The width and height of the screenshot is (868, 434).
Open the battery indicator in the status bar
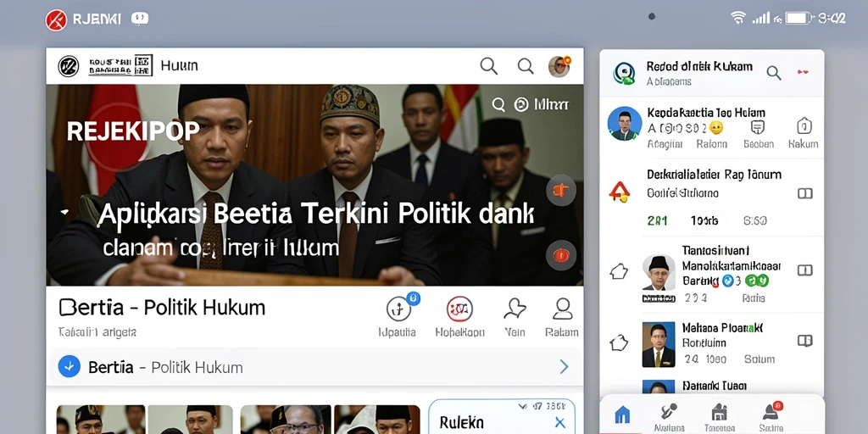point(798,19)
